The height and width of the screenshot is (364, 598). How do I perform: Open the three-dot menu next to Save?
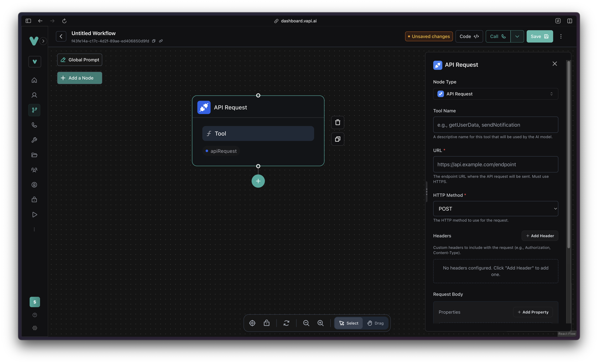pyautogui.click(x=561, y=36)
